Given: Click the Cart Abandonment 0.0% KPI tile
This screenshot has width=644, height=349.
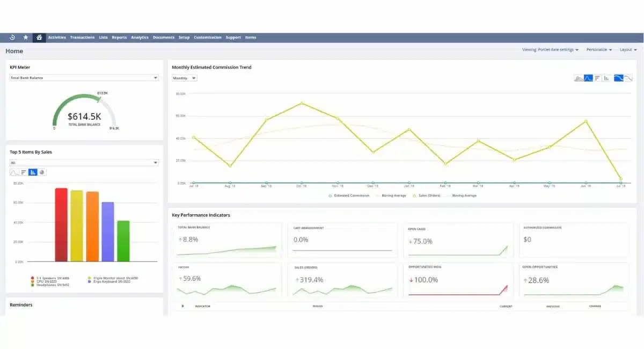Looking at the screenshot, I should tap(342, 241).
